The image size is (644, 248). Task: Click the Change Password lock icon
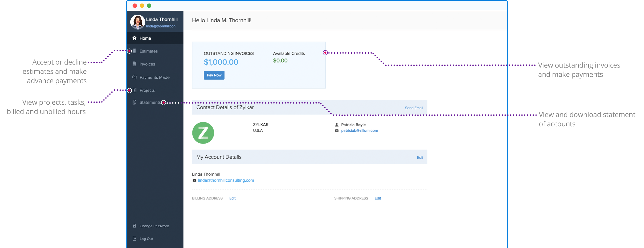[134, 226]
